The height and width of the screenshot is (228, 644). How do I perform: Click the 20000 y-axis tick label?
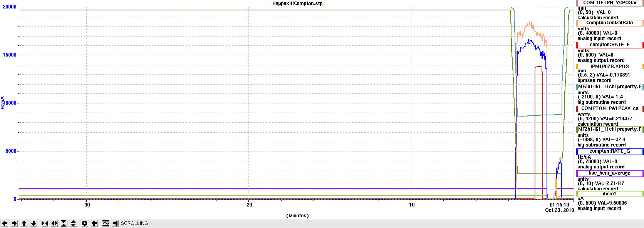coord(10,7)
